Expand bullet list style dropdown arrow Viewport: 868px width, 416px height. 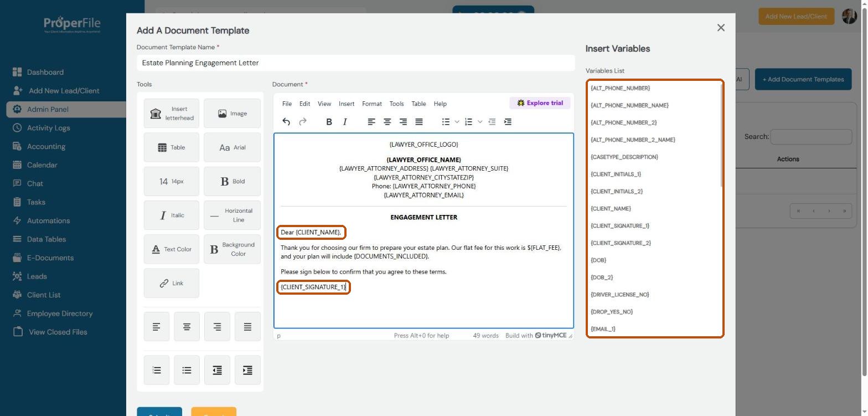457,122
